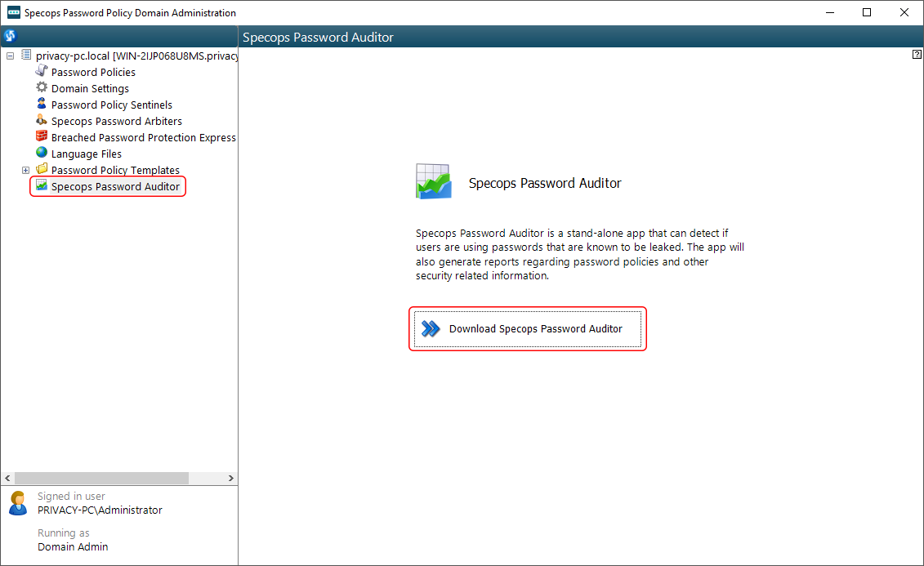Expand the Password Policy Templates node
The height and width of the screenshot is (566, 924).
point(25,170)
